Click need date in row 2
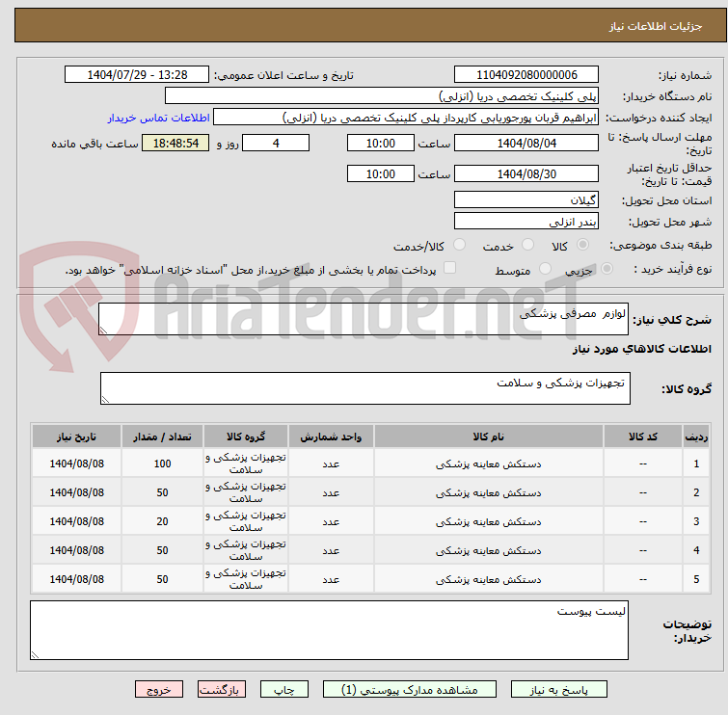 point(76,492)
